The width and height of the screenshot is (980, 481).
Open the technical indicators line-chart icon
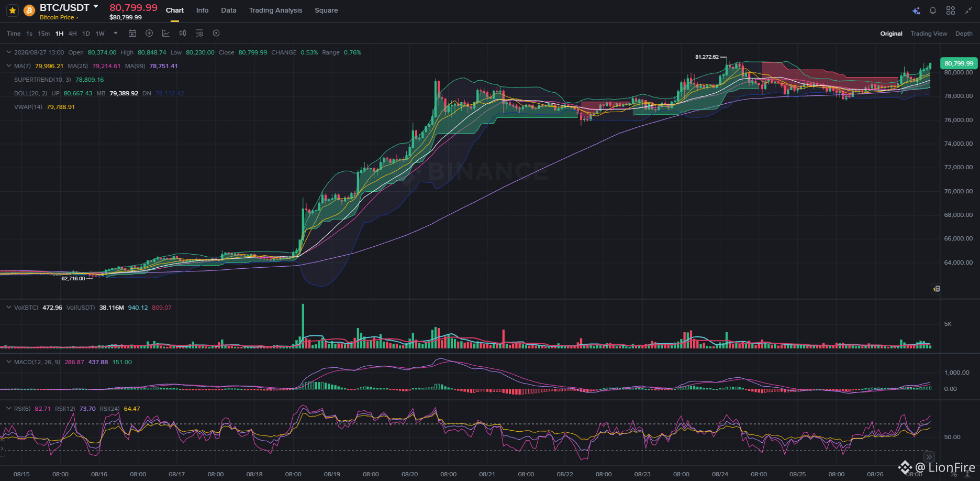click(166, 34)
